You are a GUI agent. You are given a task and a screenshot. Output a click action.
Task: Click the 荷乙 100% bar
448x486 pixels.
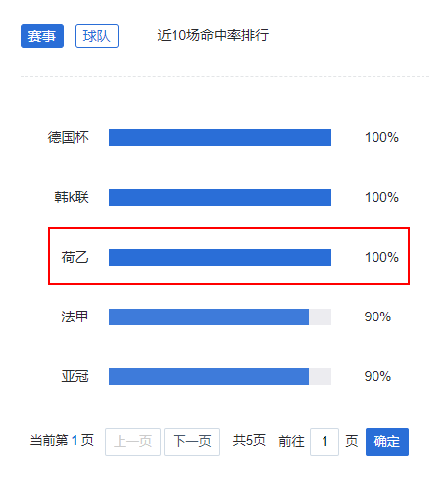[220, 257]
